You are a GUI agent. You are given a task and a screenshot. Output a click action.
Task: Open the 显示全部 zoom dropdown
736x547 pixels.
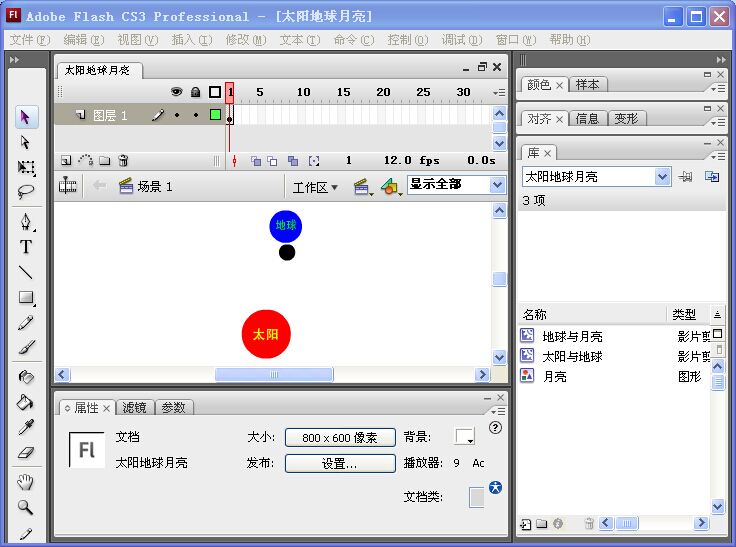point(498,185)
